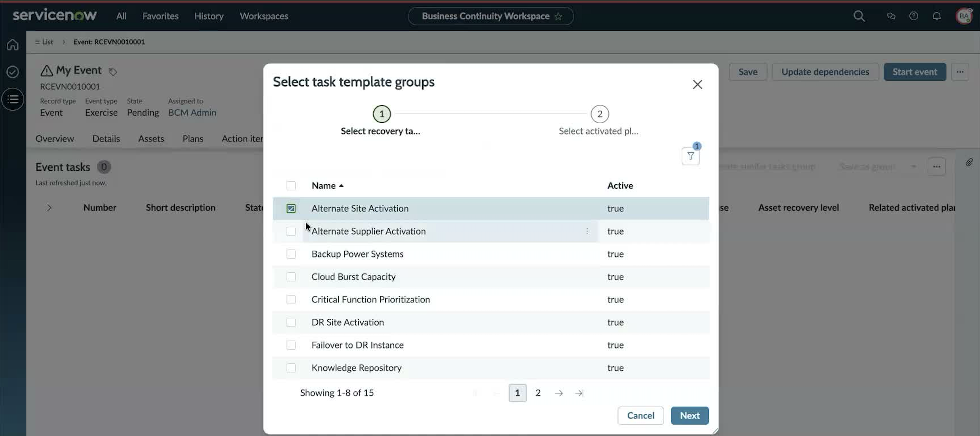The height and width of the screenshot is (436, 980).
Task: Click the Event: RCEVN0010001 breadcrumb
Action: [109, 42]
